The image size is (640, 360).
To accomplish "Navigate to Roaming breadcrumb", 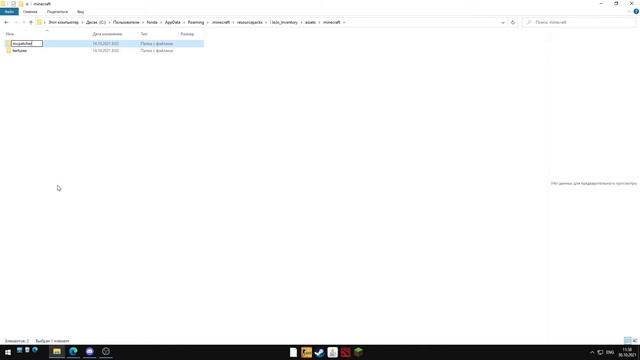I will (x=196, y=22).
